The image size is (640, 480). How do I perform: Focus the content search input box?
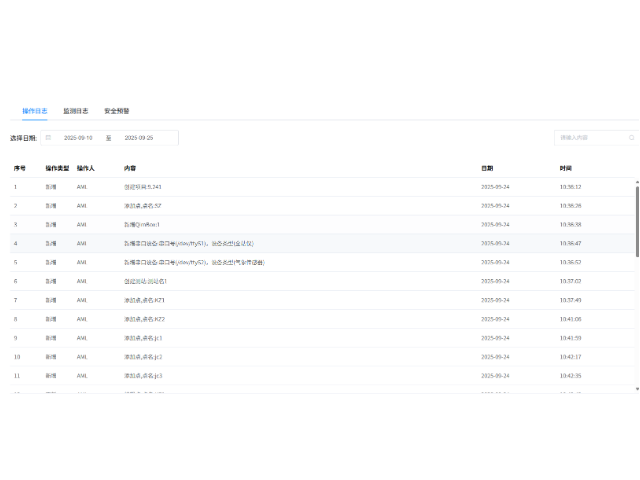coord(590,138)
